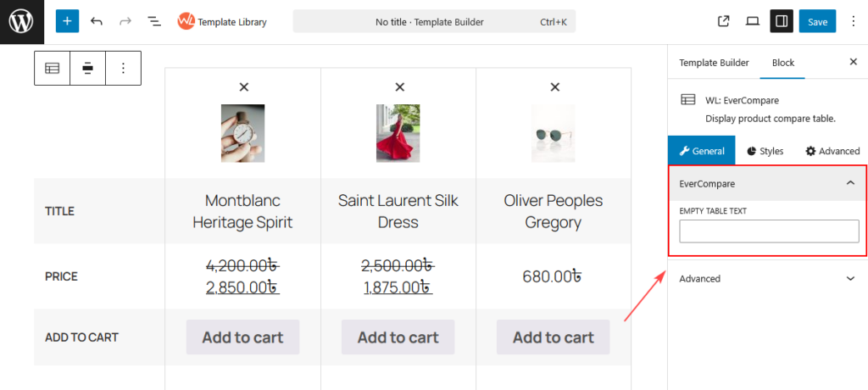Switch to the Styles tab
This screenshot has width=868, height=390.
(765, 151)
